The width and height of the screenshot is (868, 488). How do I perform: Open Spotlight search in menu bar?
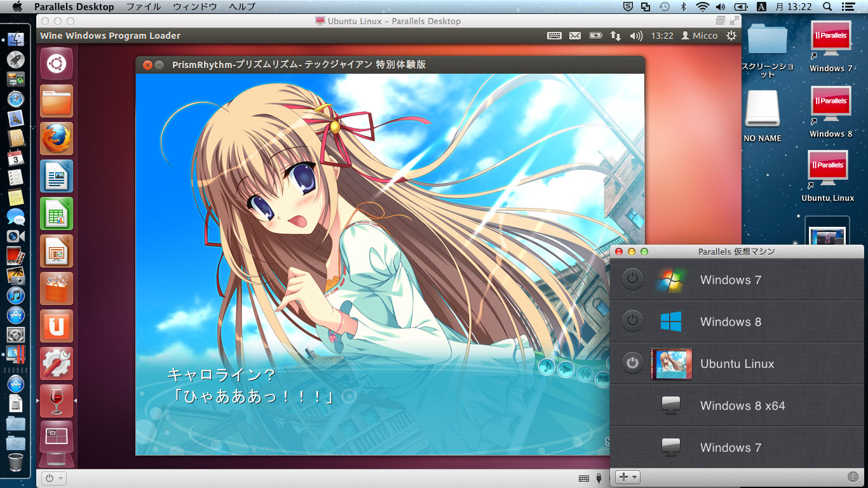pos(827,7)
